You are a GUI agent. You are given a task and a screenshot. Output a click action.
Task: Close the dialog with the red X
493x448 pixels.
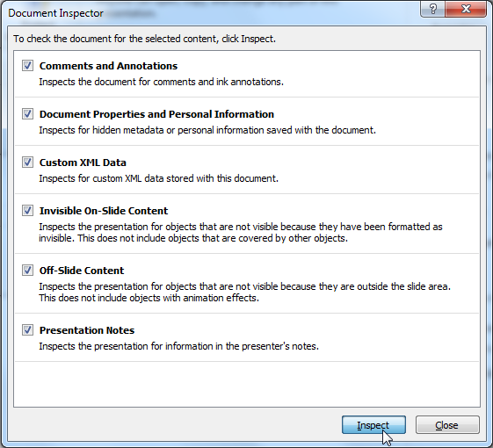[466, 9]
